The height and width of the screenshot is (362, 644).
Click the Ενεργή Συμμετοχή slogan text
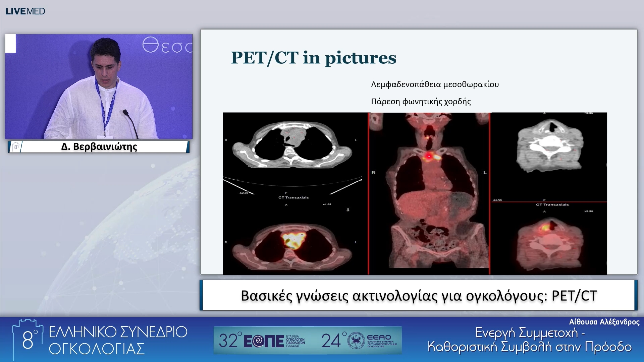click(530, 340)
